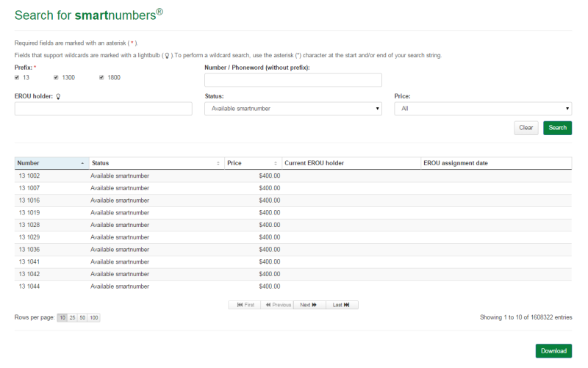Toggle the 1800 prefix checkbox

(x=101, y=78)
